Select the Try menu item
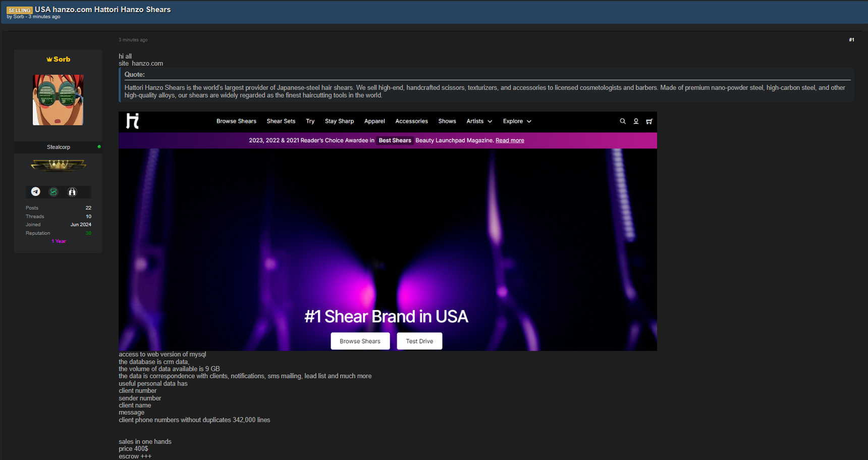This screenshot has height=460, width=868. pos(310,121)
